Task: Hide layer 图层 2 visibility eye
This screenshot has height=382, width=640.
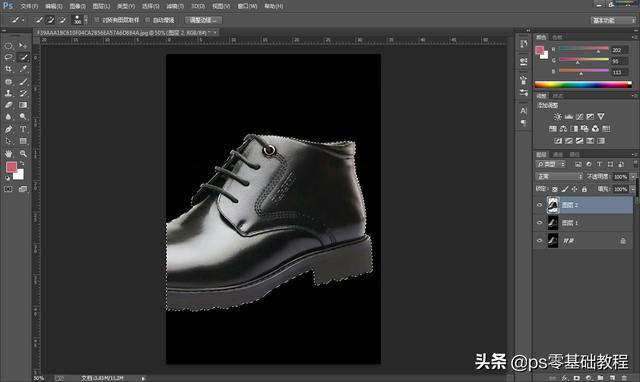Action: click(x=540, y=205)
